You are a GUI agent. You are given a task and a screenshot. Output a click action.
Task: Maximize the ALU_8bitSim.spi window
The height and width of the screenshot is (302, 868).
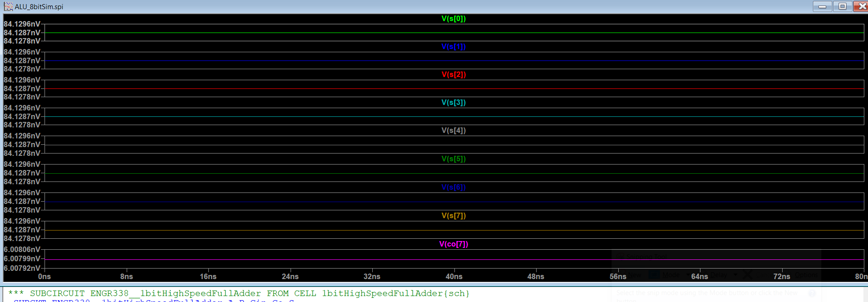point(842,6)
